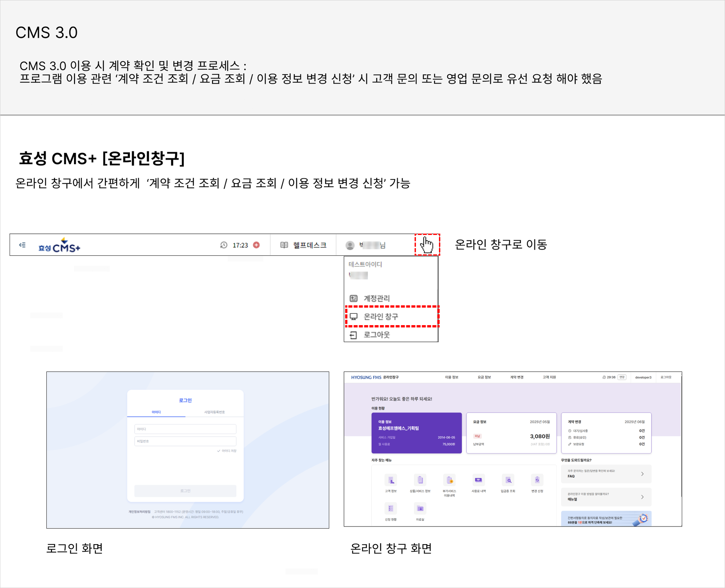725x588 pixels.
Task: Open the 사용료 내역 shortcut icon
Action: click(x=478, y=480)
